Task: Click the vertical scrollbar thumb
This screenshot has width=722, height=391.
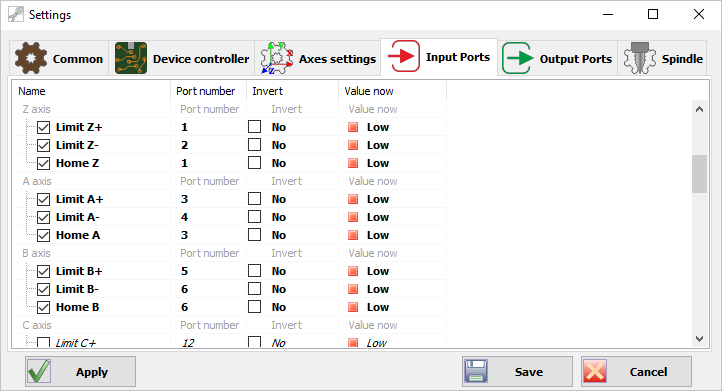Action: [x=699, y=174]
